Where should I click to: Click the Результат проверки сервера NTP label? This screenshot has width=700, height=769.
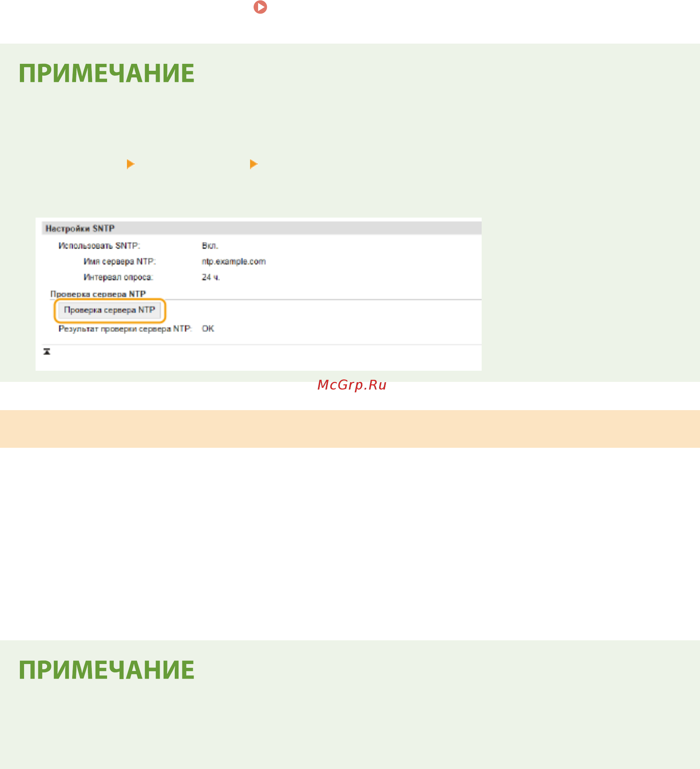(x=125, y=329)
